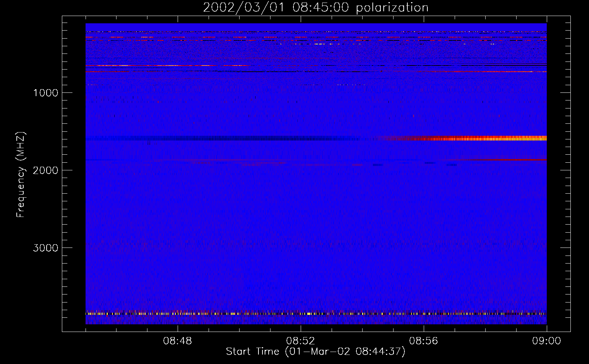Click the speckled yellow interference band at the spectrogram bottom
The width and height of the screenshot is (589, 364).
[x=316, y=313]
